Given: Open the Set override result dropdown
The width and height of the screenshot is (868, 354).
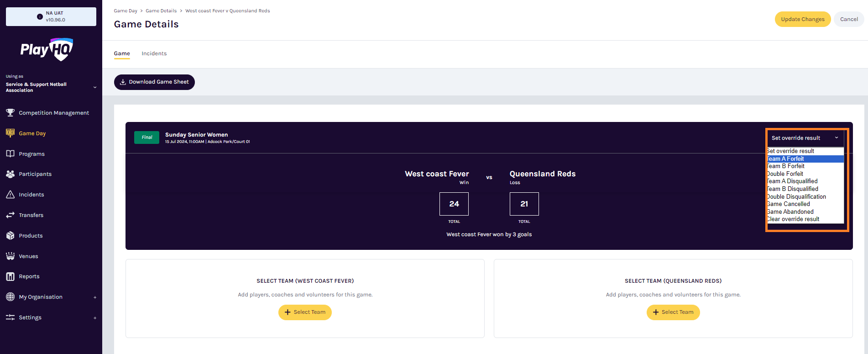Looking at the screenshot, I should pos(805,138).
